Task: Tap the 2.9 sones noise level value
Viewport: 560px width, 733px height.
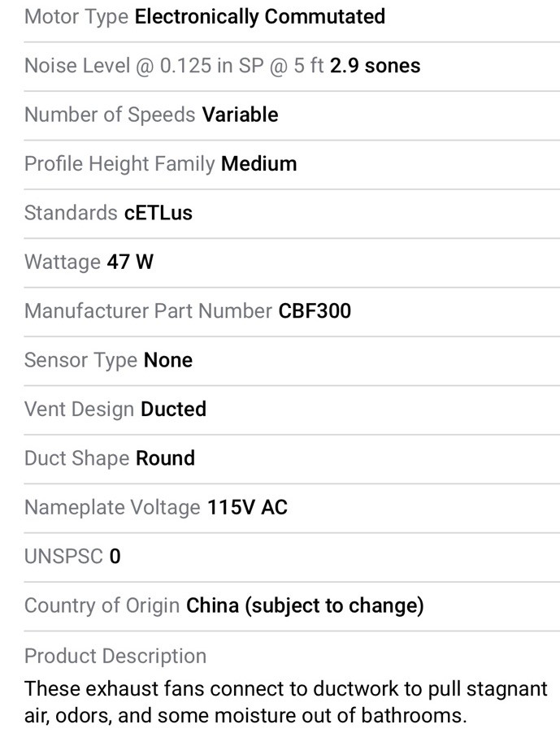Action: click(x=375, y=66)
